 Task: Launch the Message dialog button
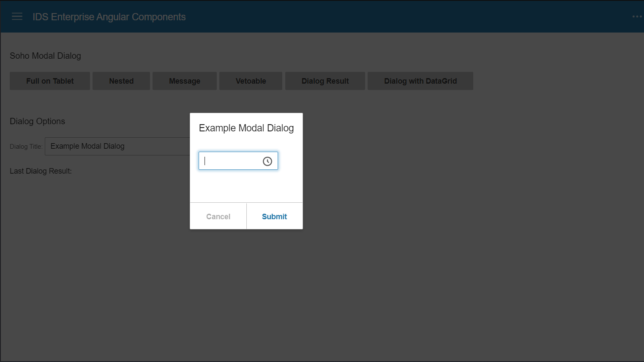(185, 81)
